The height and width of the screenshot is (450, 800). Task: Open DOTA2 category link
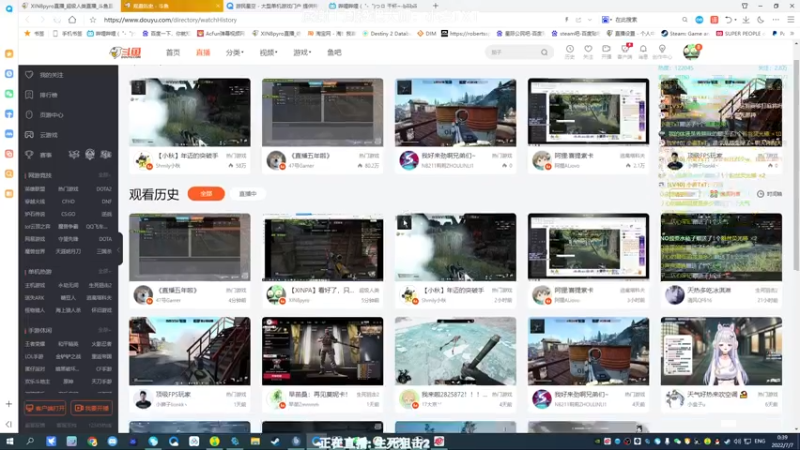104,189
